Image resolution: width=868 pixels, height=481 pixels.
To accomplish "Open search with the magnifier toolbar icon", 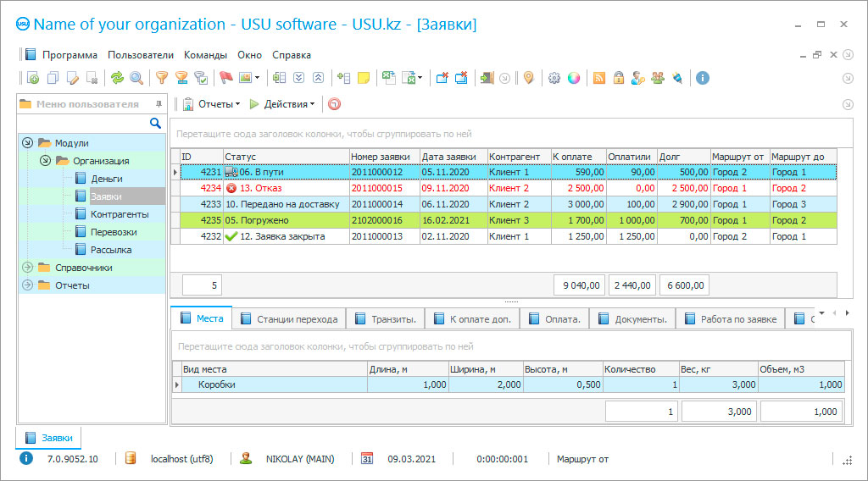I will tap(136, 78).
